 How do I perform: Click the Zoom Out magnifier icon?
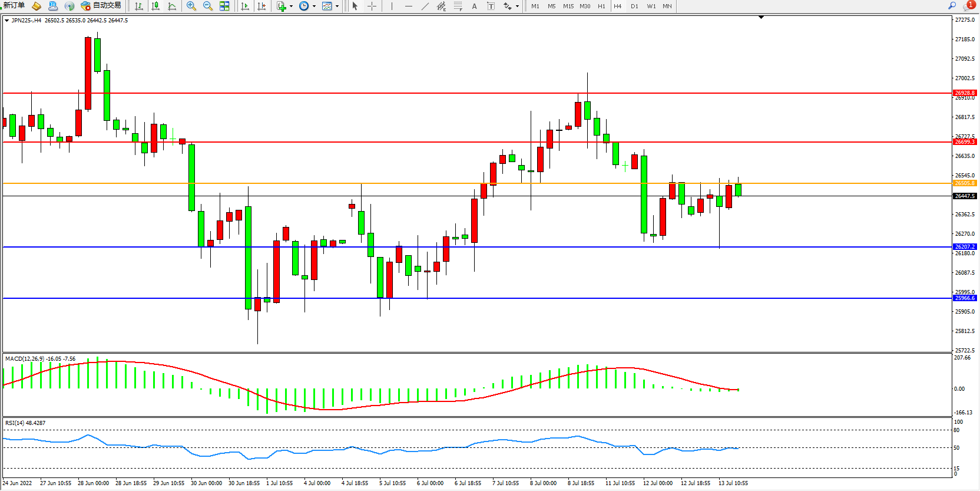tap(207, 6)
